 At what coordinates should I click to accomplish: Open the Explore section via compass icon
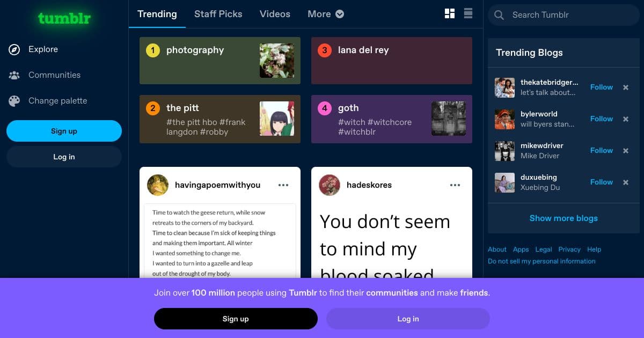click(13, 49)
